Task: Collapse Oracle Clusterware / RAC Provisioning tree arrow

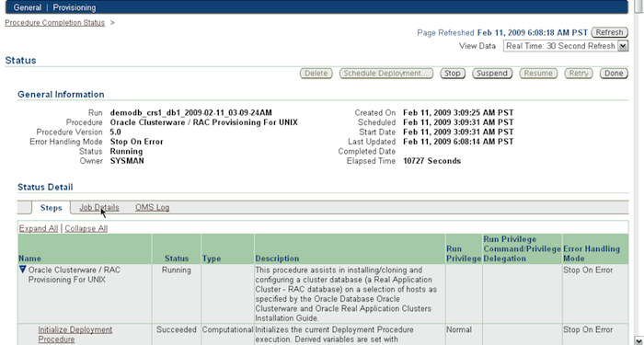Action: pos(23,270)
